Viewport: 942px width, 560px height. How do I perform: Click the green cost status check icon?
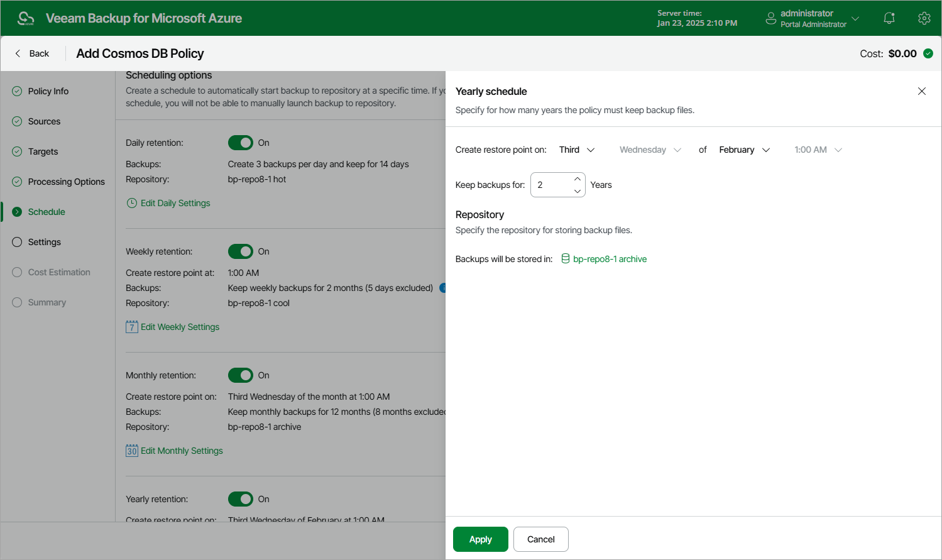(928, 53)
